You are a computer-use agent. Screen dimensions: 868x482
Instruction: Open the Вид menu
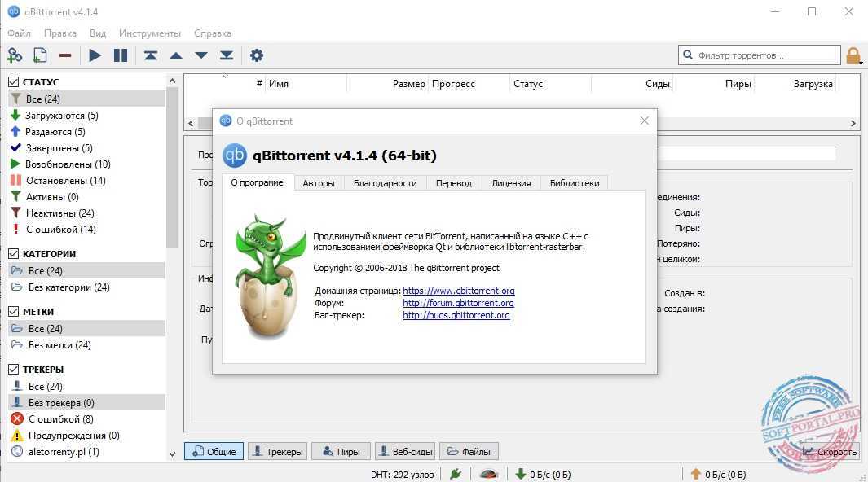tap(98, 33)
